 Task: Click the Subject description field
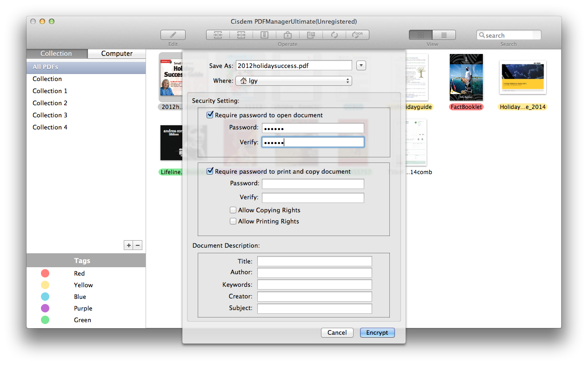tap(314, 308)
